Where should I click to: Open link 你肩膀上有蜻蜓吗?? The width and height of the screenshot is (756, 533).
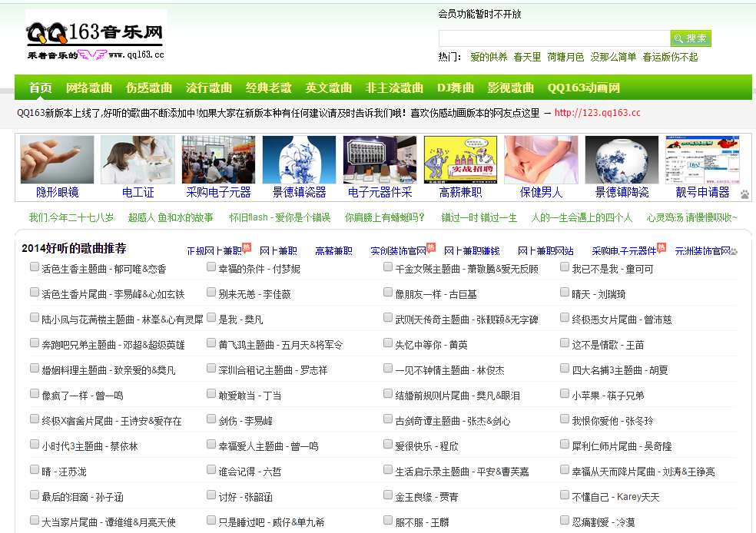pos(384,218)
